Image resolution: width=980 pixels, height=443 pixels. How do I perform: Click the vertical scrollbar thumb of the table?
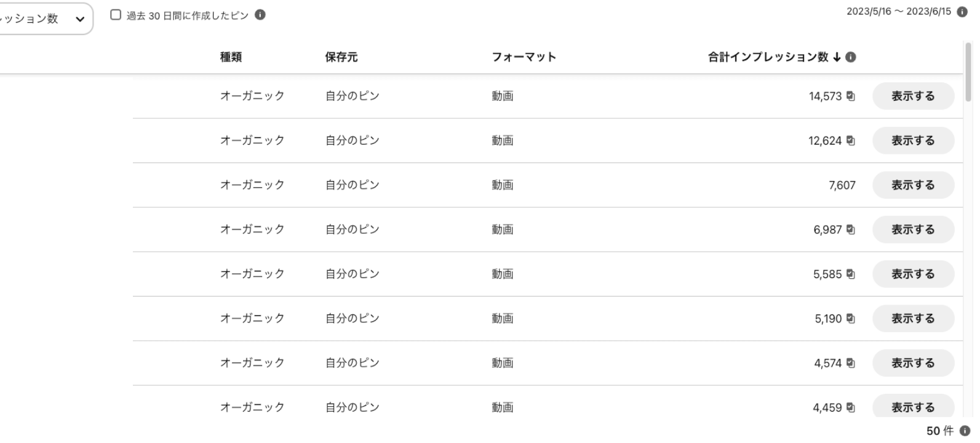968,71
